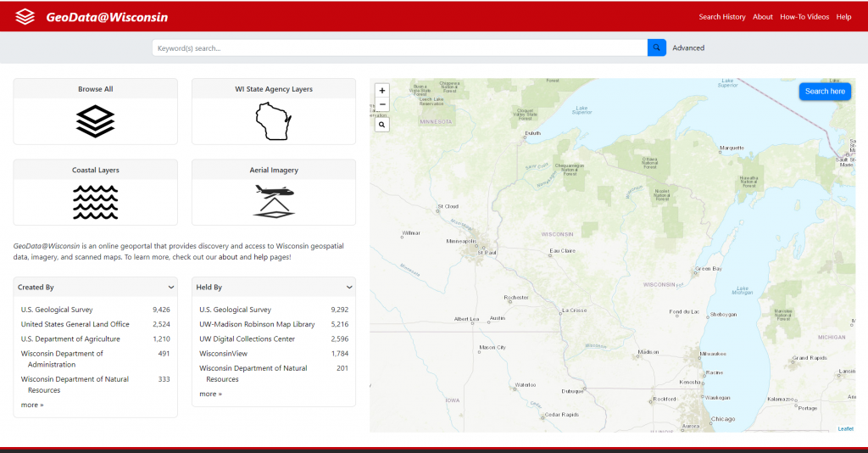This screenshot has width=868, height=453.
Task: Click Milwaukee label on the map
Action: (x=713, y=353)
